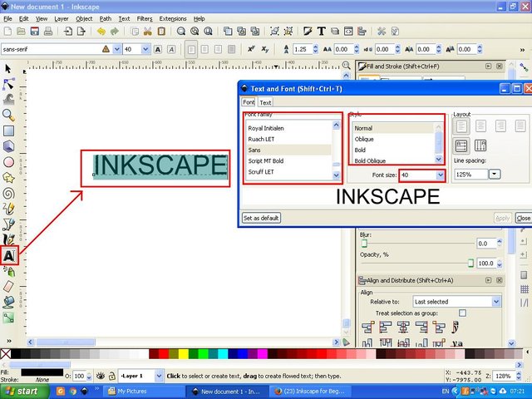Open Font size dropdown in dialog
Viewport: 532px width, 399px height.
click(x=441, y=175)
